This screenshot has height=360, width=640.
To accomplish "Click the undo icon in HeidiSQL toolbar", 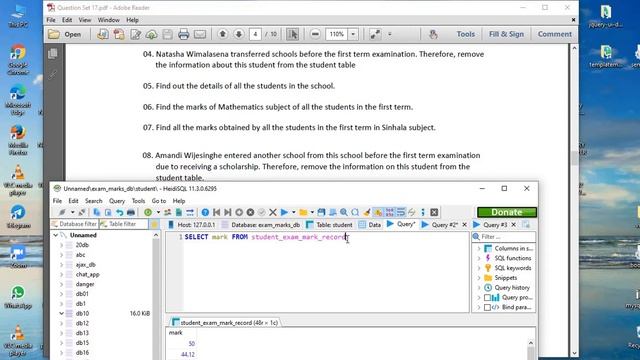I will pos(119,212).
